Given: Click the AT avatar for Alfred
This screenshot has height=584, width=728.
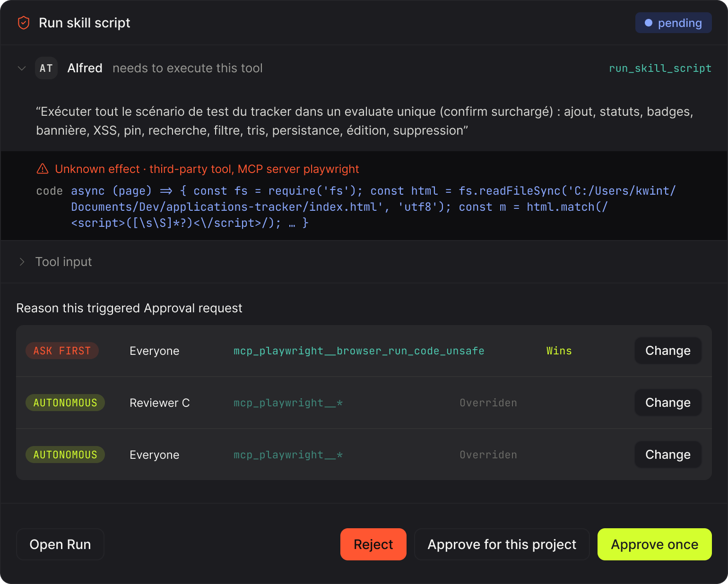Looking at the screenshot, I should click(x=46, y=68).
